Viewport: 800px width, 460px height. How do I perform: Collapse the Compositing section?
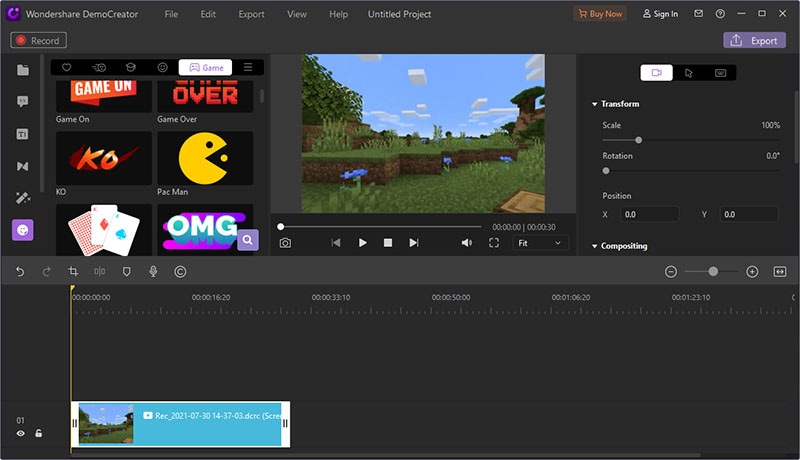tap(594, 246)
